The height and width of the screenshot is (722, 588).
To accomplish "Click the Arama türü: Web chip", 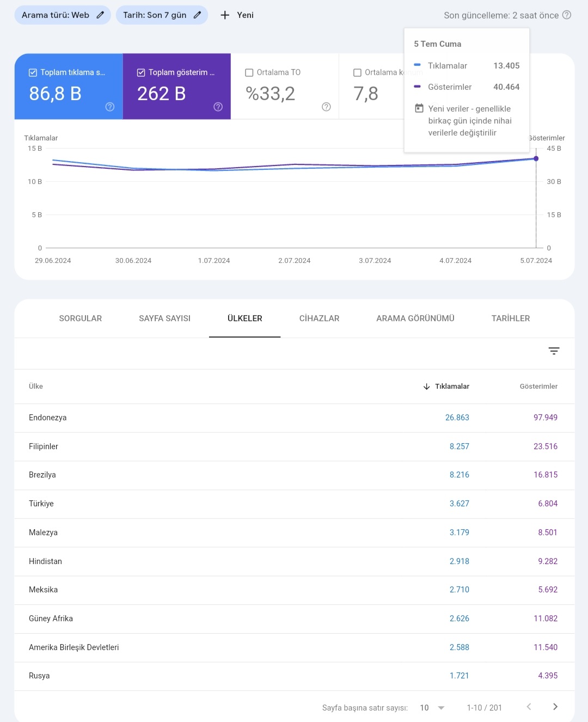I will [63, 15].
